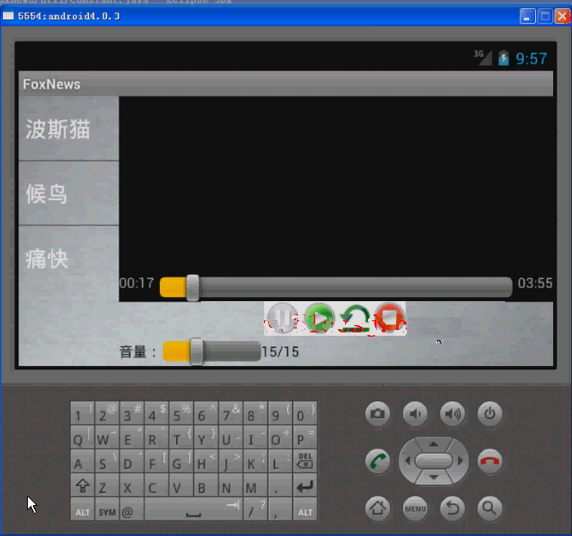Stop playback with the red stop button
The image size is (572, 536).
(x=389, y=318)
